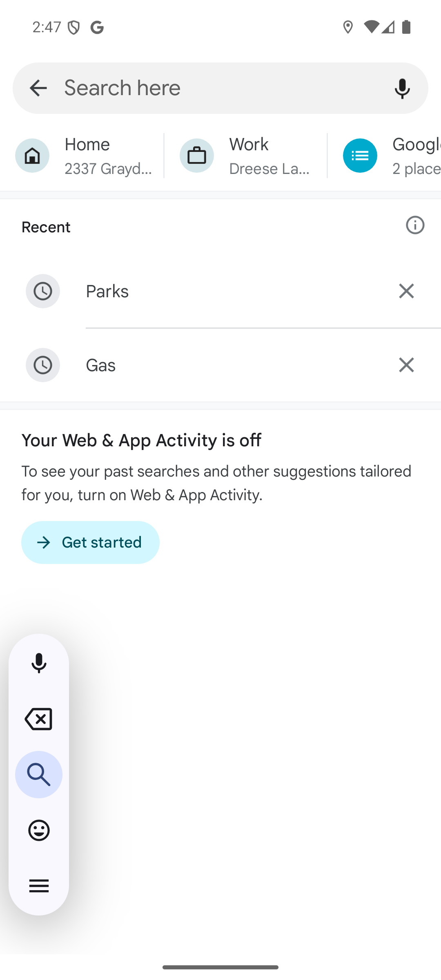Image resolution: width=441 pixels, height=980 pixels.
Task: Tap the floating keyboard microphone button
Action: (39, 663)
